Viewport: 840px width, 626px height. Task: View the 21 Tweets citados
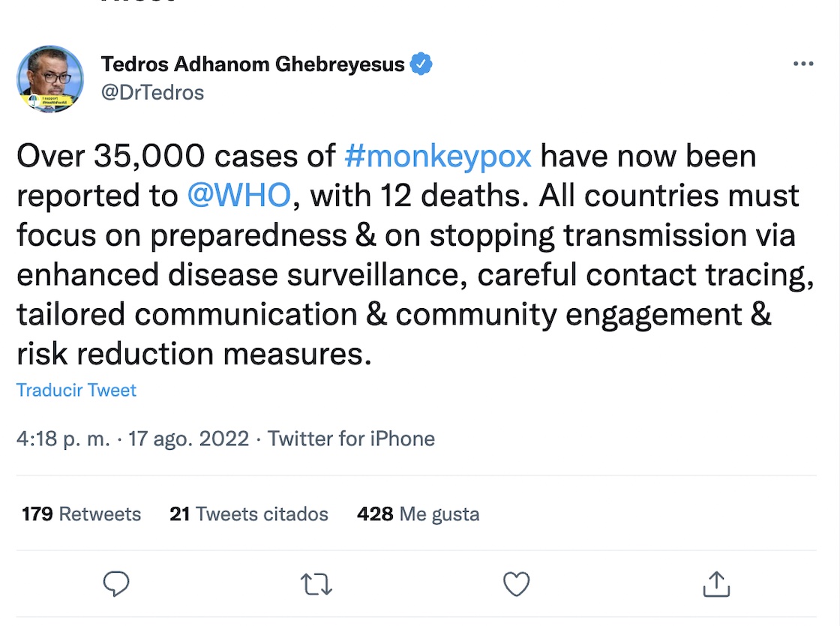pos(249,514)
